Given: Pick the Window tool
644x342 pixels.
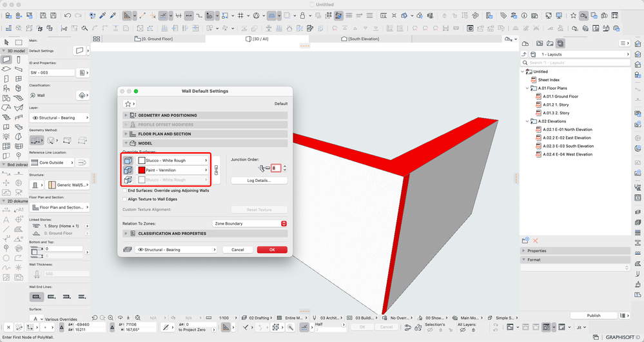Looking at the screenshot, I should (19, 79).
